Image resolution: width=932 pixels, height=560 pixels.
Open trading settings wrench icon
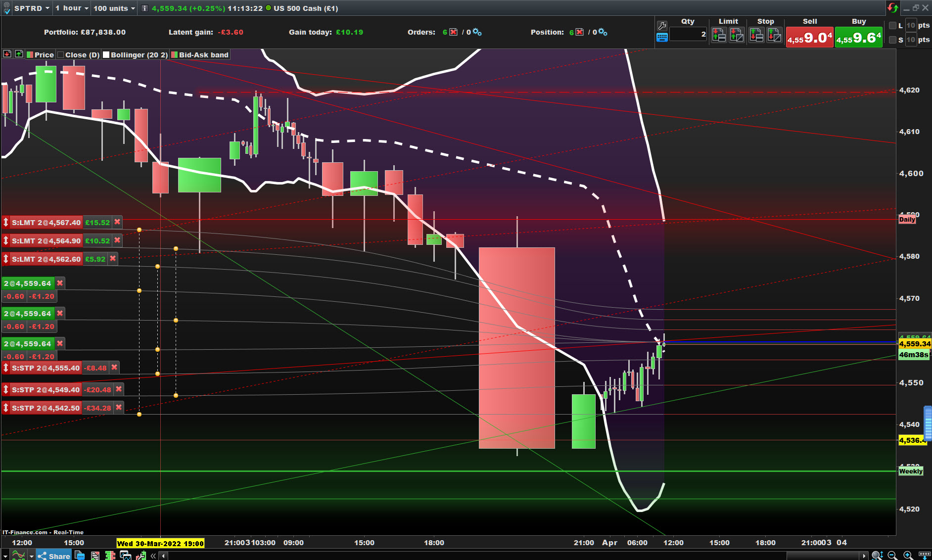pos(662,25)
